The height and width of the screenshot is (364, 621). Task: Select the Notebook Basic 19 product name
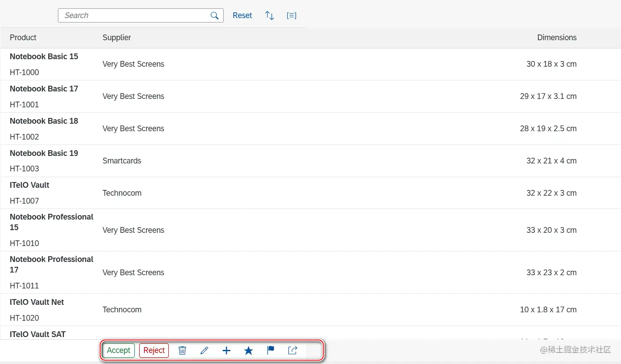44,153
